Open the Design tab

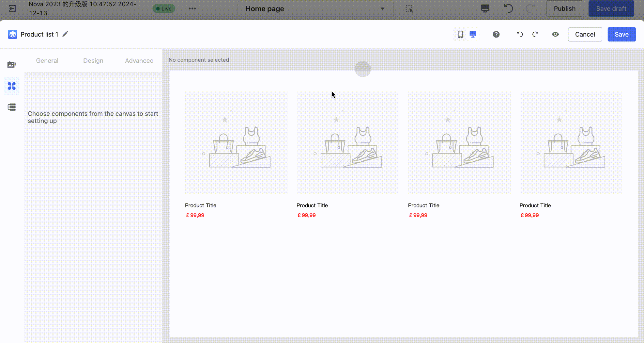click(x=93, y=60)
